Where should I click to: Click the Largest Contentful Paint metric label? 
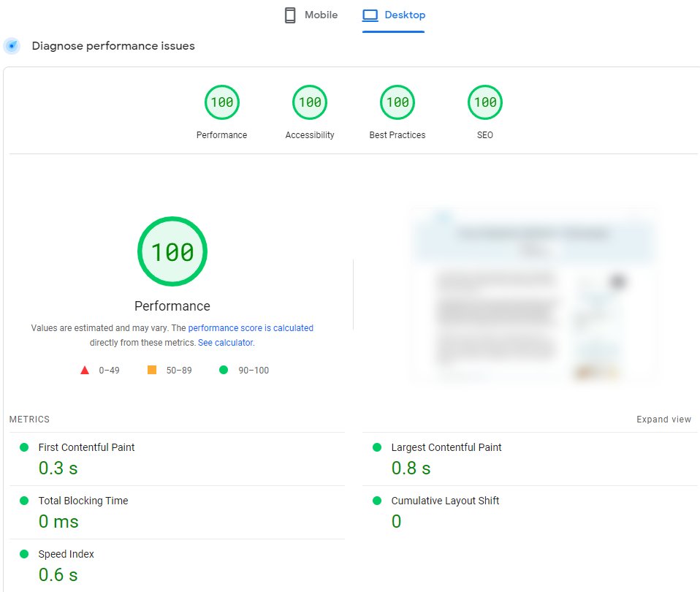tap(446, 447)
